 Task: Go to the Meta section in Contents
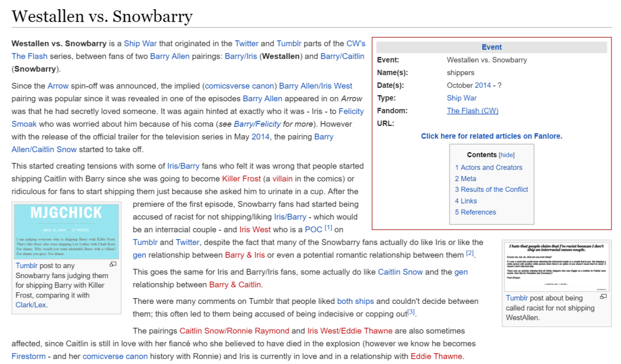click(x=465, y=178)
